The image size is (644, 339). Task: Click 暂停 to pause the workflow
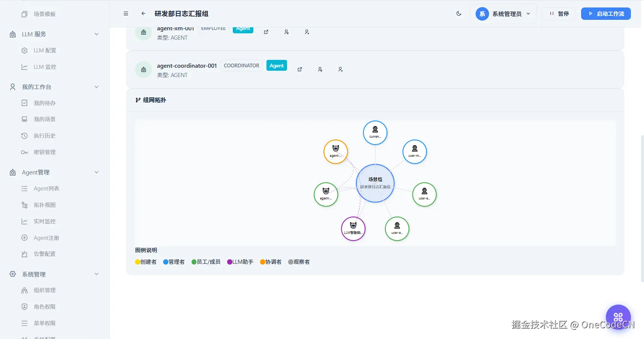pyautogui.click(x=559, y=13)
